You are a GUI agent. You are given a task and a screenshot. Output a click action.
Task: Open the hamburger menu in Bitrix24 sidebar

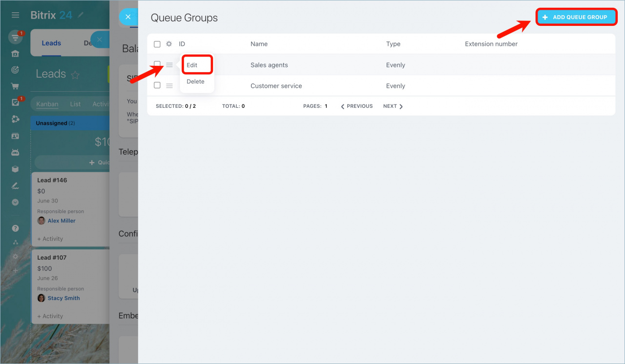coord(15,15)
